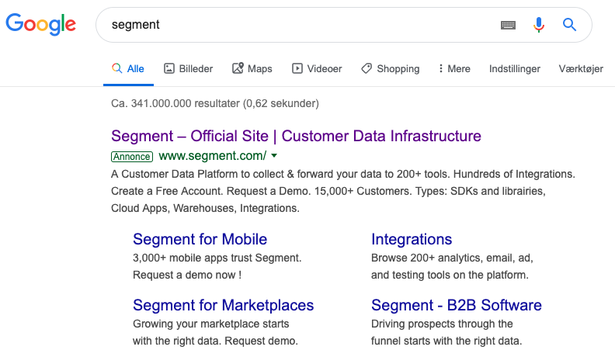The image size is (615, 364).
Task: Open Indstillinger settings
Action: 515,68
